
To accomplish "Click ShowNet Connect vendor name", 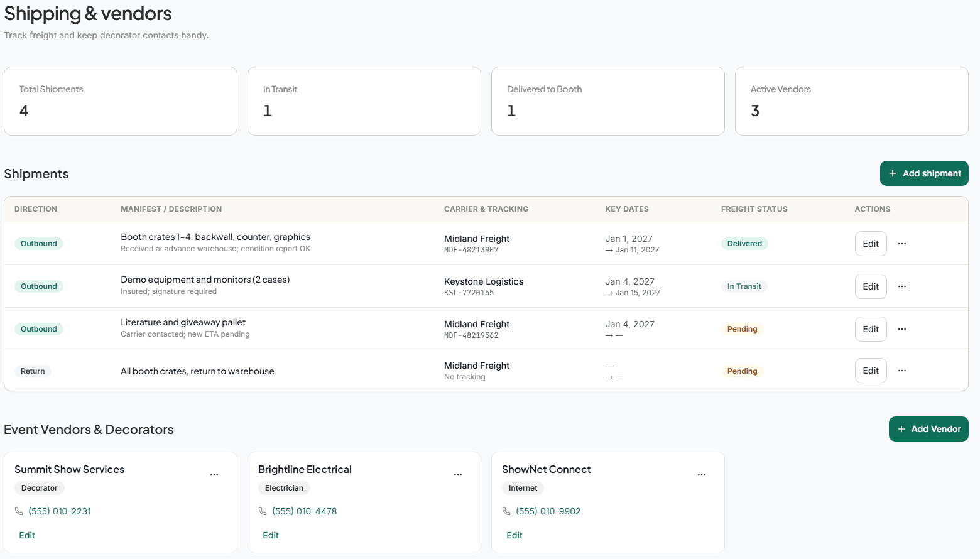I will point(547,469).
